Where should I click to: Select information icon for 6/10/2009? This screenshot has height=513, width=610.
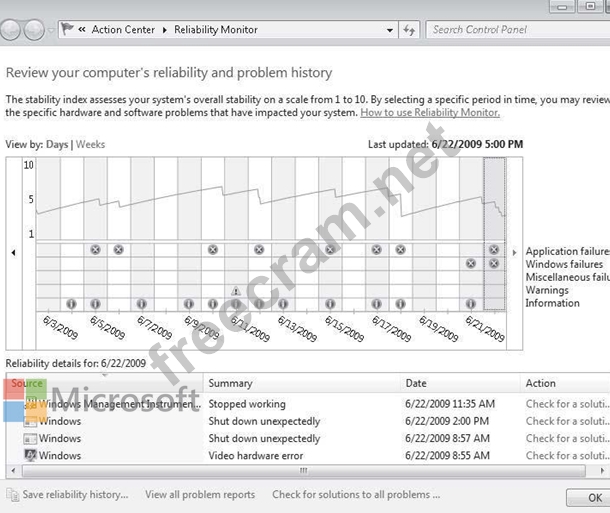213,304
